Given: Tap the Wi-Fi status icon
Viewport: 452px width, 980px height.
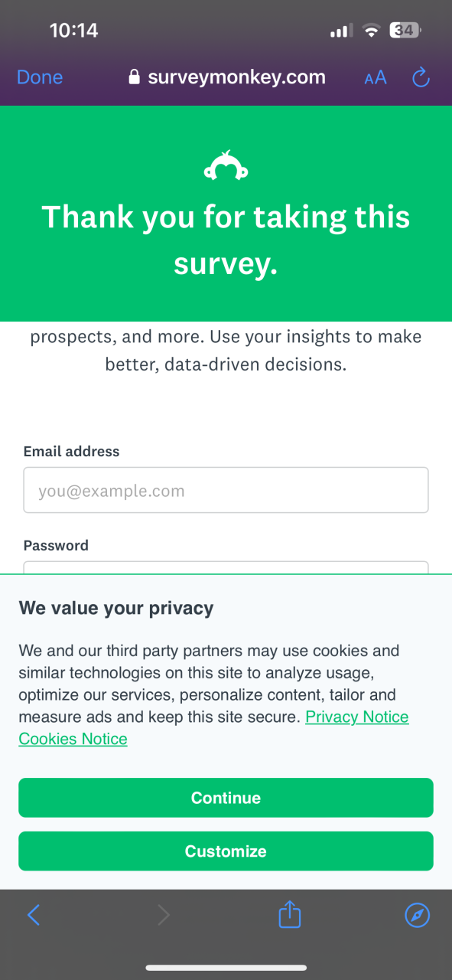Looking at the screenshot, I should [372, 31].
